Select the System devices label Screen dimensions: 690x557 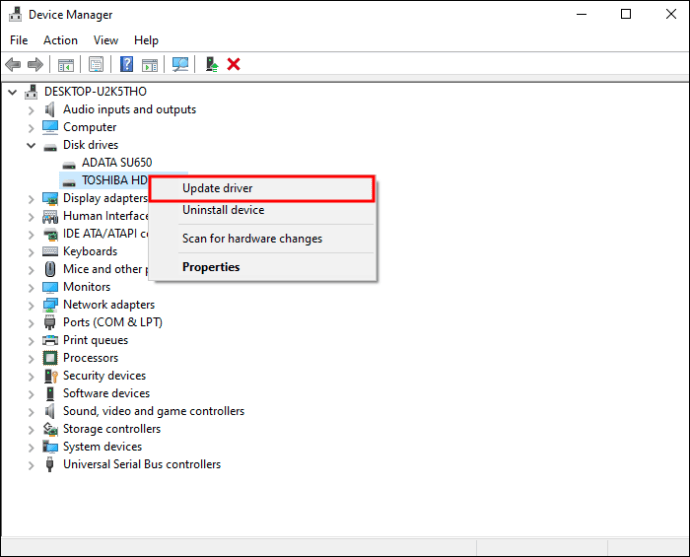pos(103,447)
